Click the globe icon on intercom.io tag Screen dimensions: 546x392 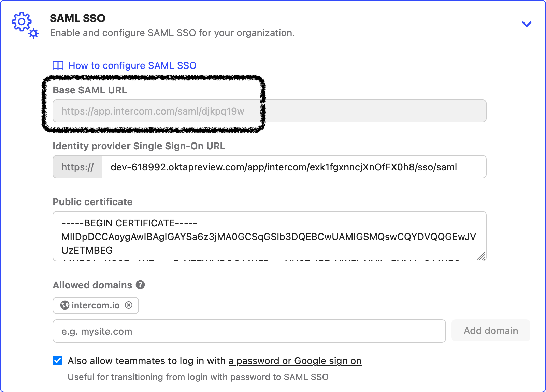(65, 305)
